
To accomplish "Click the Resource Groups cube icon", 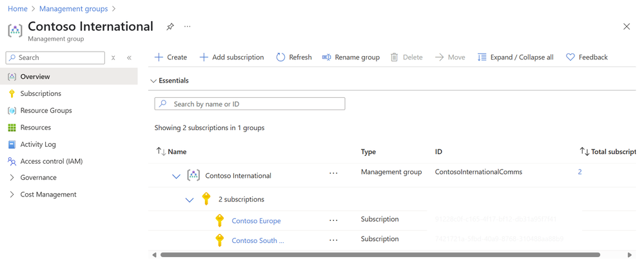I will pyautogui.click(x=12, y=110).
